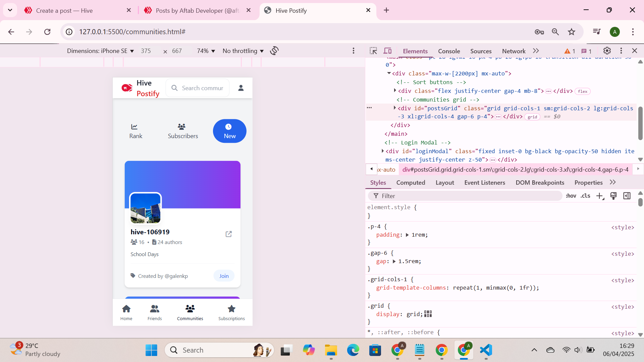This screenshot has height=362, width=644.
Task: Click the warnings count icon in DevTools
Action: 570,51
